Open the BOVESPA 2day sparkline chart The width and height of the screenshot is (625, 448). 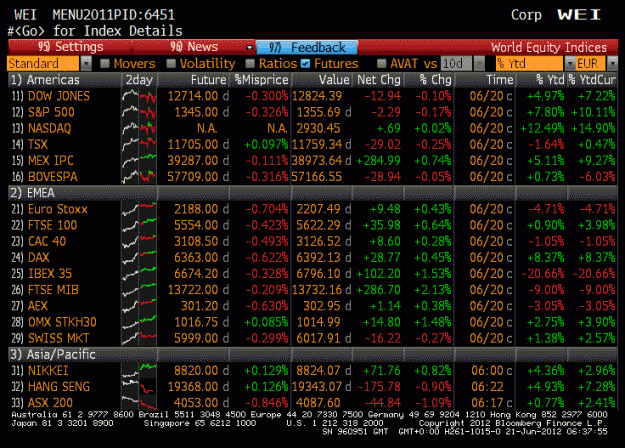click(139, 177)
